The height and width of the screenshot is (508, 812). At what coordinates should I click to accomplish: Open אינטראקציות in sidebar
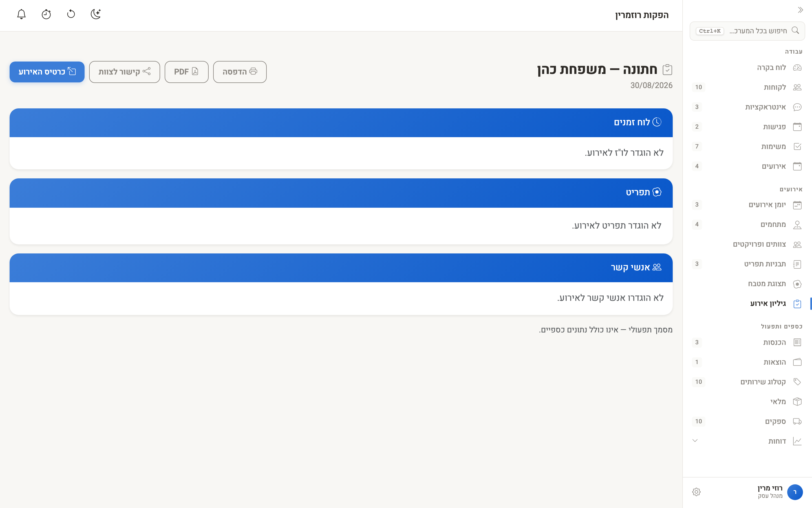[747, 107]
